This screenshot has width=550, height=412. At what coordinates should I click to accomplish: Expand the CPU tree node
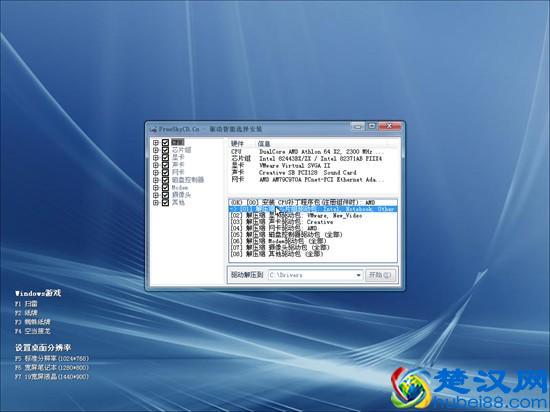(x=156, y=143)
